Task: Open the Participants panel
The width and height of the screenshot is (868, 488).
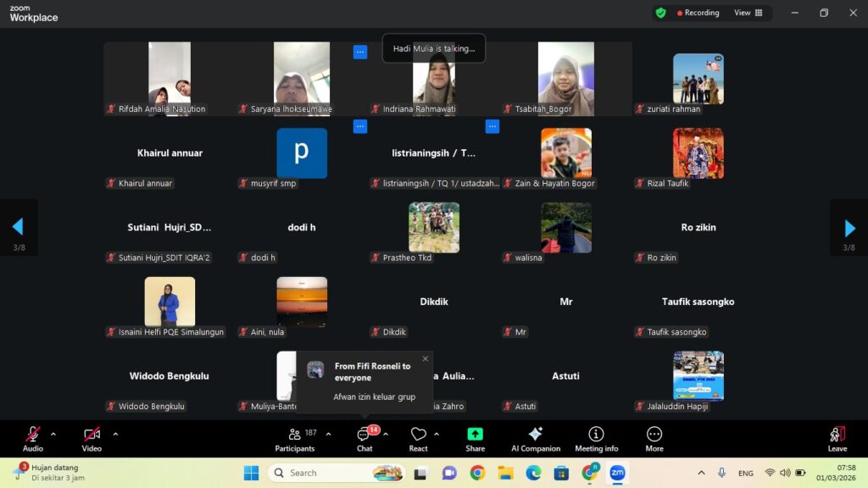Action: (x=295, y=440)
